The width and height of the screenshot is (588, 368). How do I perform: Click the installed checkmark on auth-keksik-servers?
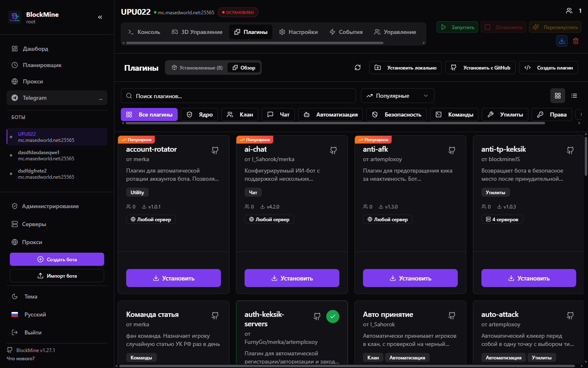333,316
